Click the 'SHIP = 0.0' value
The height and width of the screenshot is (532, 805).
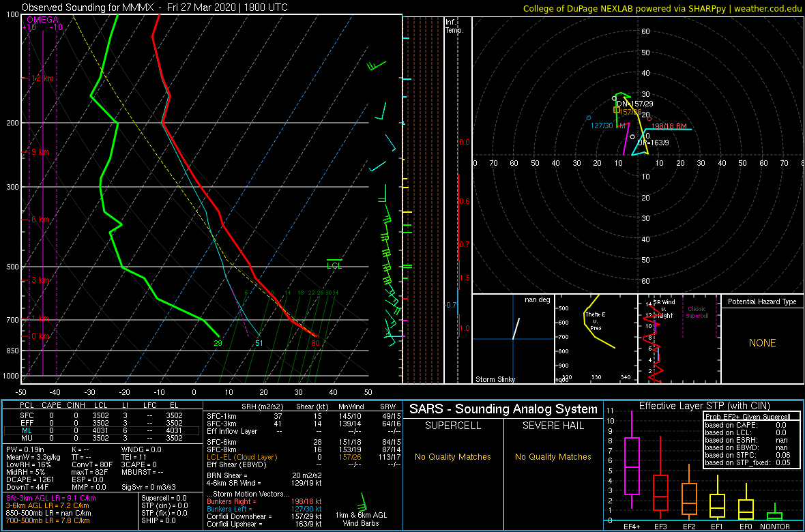[x=160, y=522]
